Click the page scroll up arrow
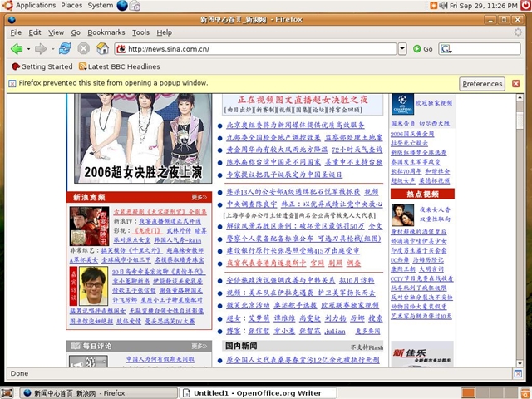 point(520,97)
